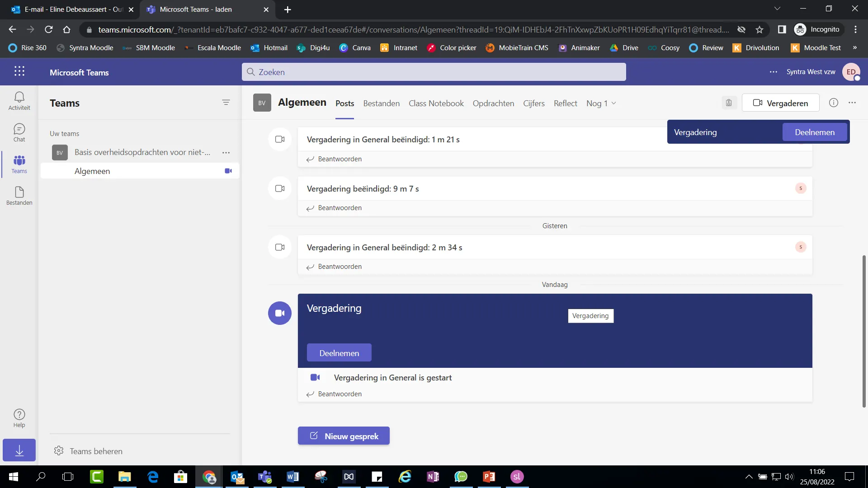Expand the Nog 1 tabs dropdown
Image resolution: width=868 pixels, height=488 pixels.
[601, 103]
